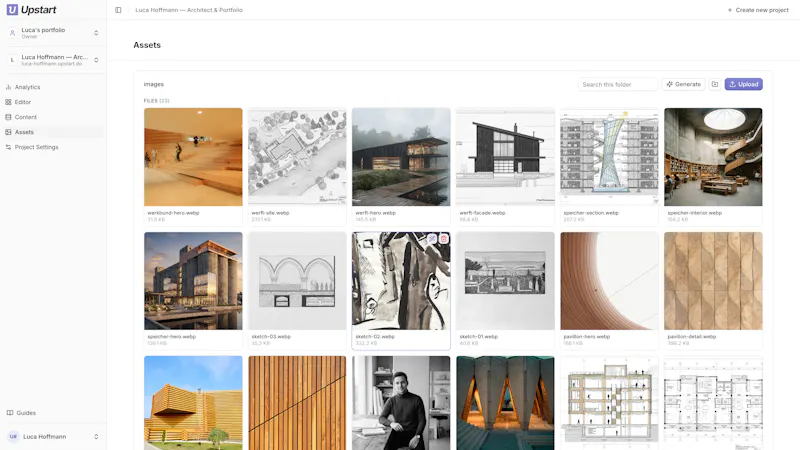
Task: Expand the Luca Hoffmann — Arc... project switcher
Action: pos(53,60)
